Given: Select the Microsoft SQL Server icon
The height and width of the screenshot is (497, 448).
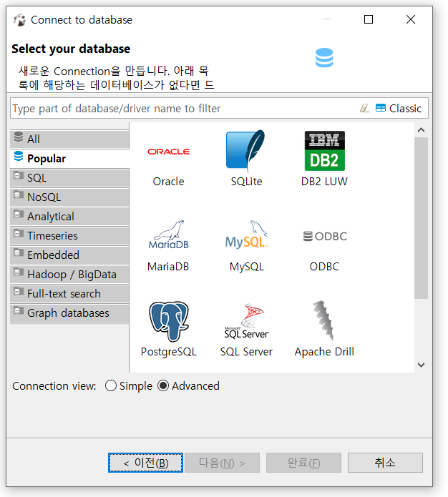Looking at the screenshot, I should point(246,321).
